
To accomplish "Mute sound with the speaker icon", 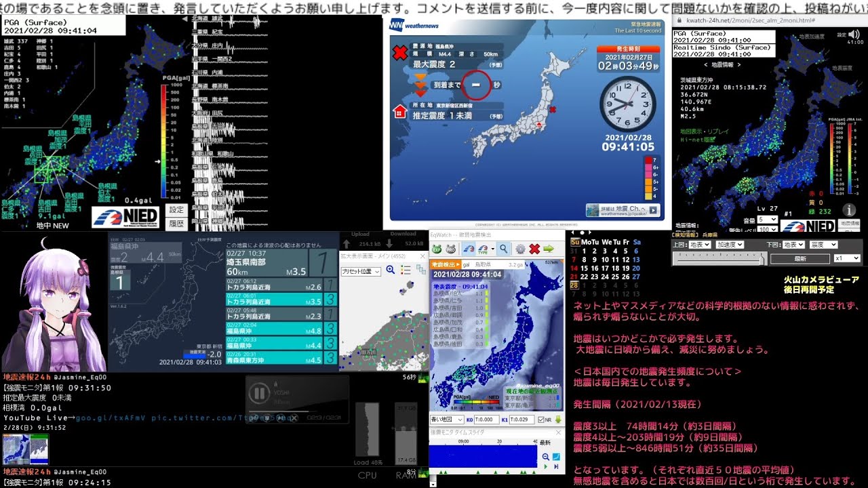I will click(x=854, y=35).
